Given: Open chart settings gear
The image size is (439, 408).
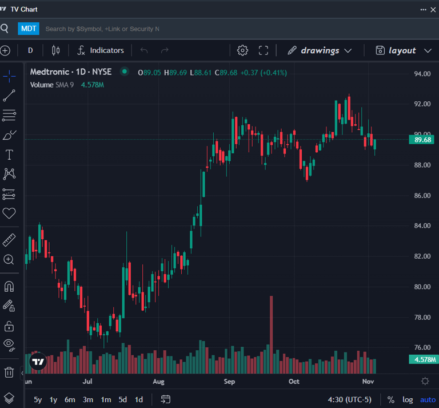Looking at the screenshot, I should [x=242, y=50].
